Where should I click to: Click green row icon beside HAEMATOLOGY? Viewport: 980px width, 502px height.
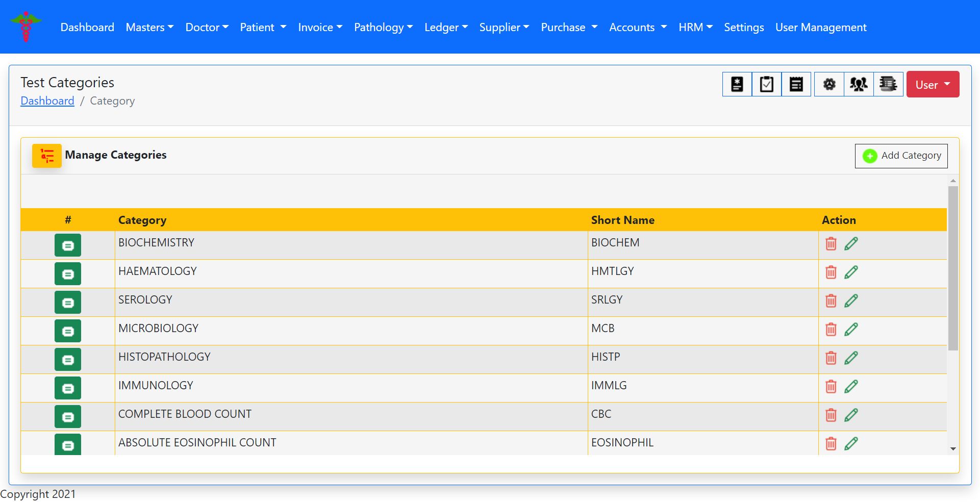coord(68,274)
